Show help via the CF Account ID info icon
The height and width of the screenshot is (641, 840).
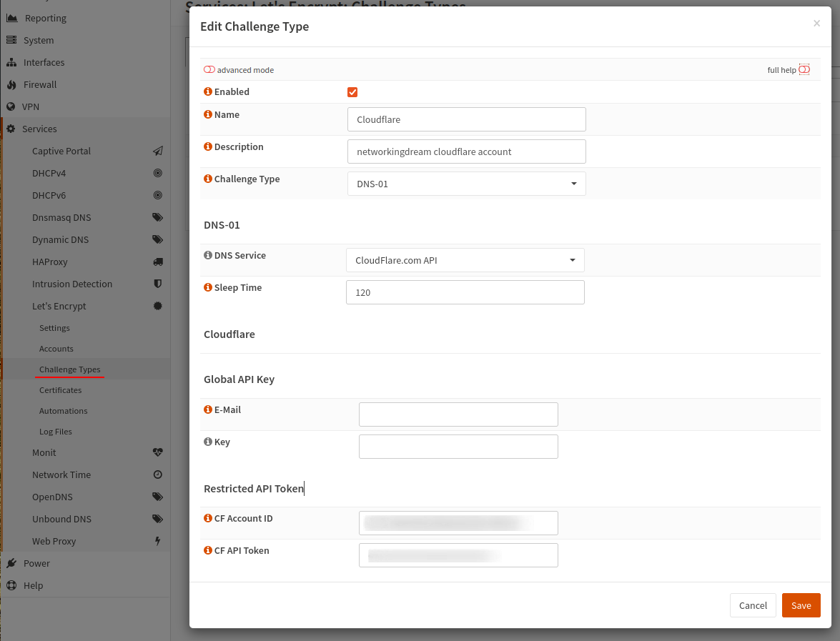click(x=208, y=518)
